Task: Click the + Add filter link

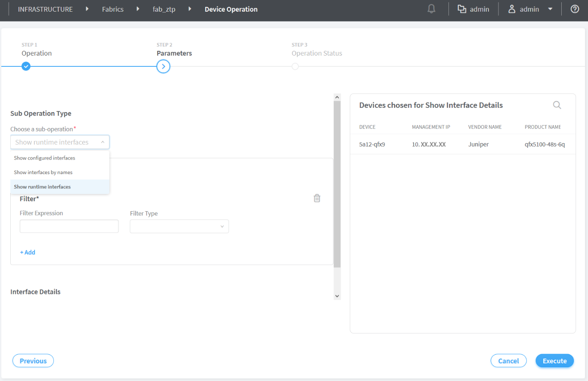Action: coord(28,252)
